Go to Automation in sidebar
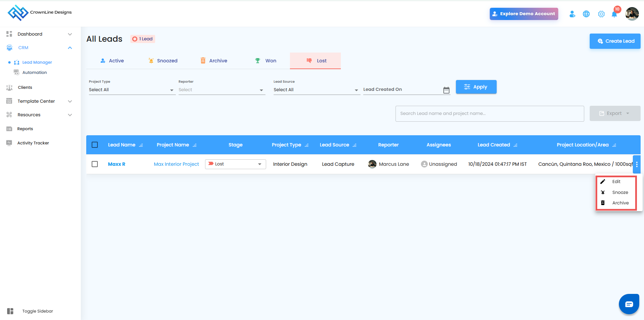644x320 pixels. (x=35, y=73)
